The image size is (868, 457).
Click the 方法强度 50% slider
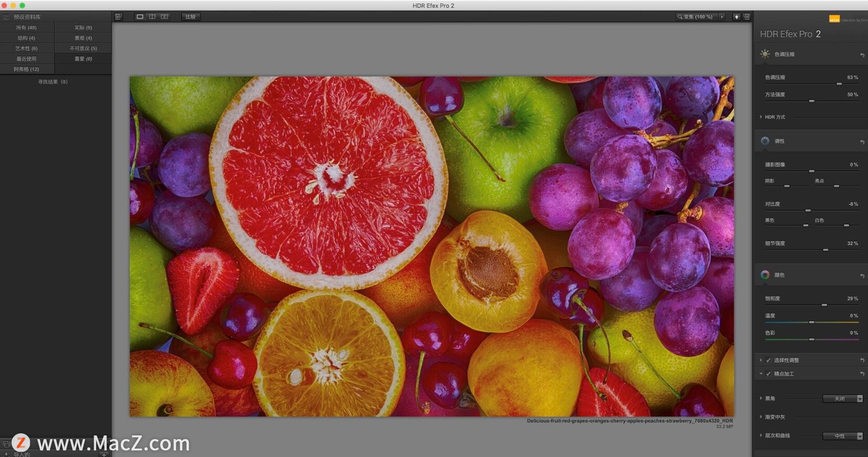pyautogui.click(x=811, y=101)
